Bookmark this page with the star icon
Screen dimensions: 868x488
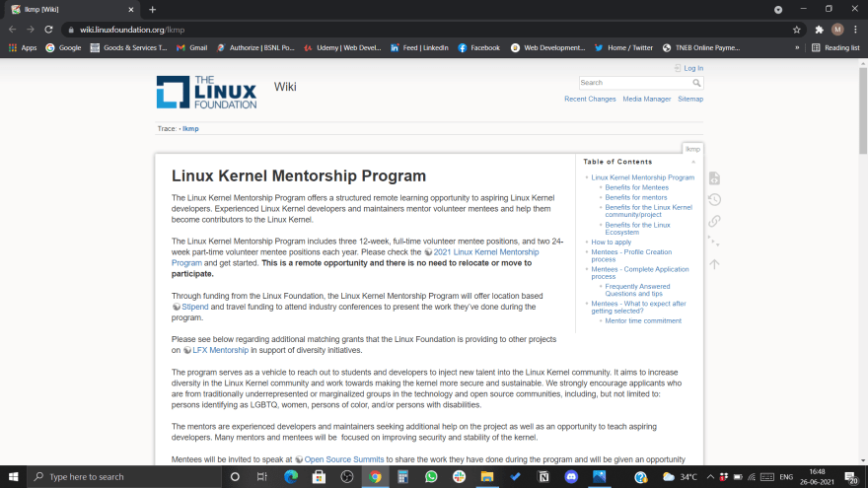coord(797,30)
